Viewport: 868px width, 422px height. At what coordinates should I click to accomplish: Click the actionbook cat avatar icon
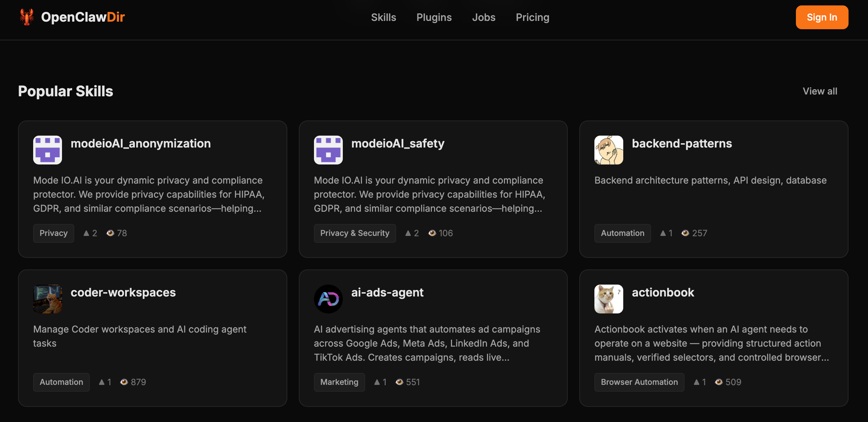click(x=608, y=299)
